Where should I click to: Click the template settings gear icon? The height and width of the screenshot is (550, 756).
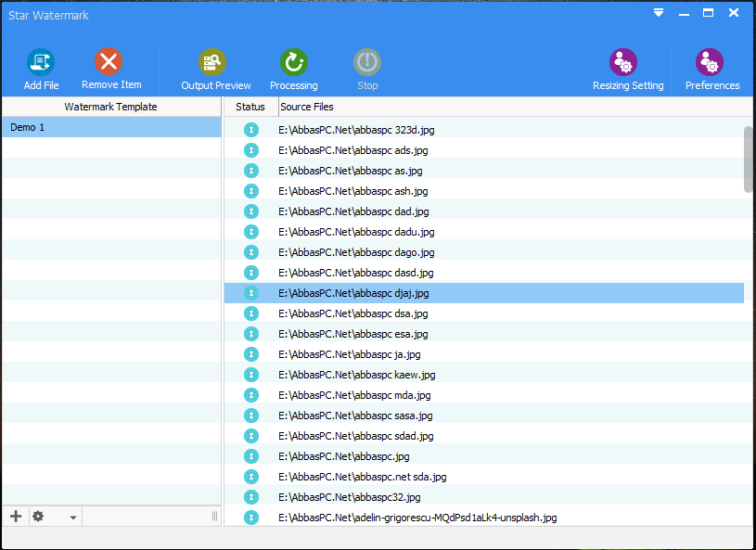(x=38, y=517)
